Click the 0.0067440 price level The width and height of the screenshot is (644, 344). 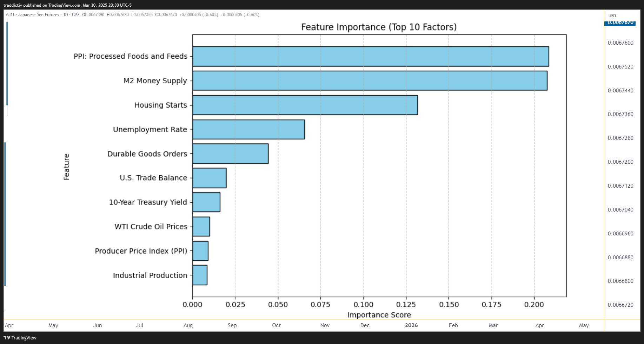620,91
